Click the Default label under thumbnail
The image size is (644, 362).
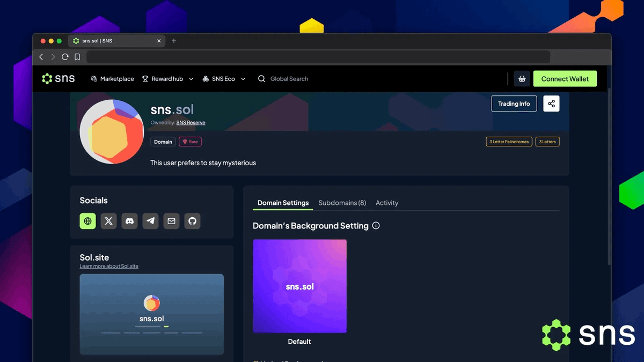pyautogui.click(x=299, y=342)
